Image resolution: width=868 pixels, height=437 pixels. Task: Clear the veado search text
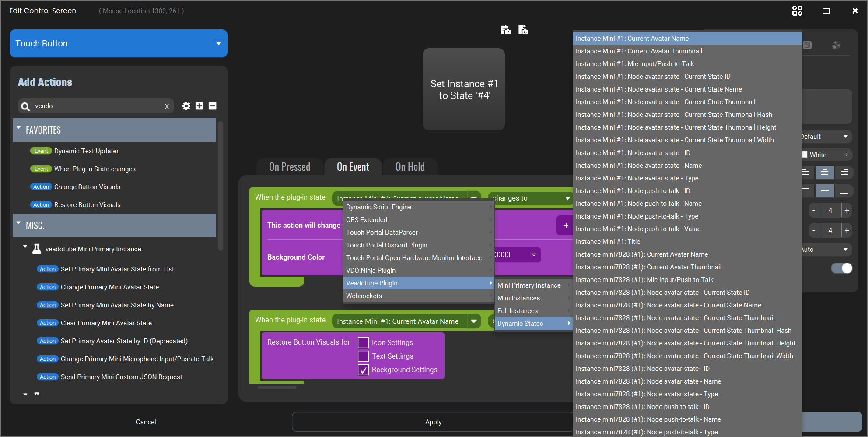167,106
